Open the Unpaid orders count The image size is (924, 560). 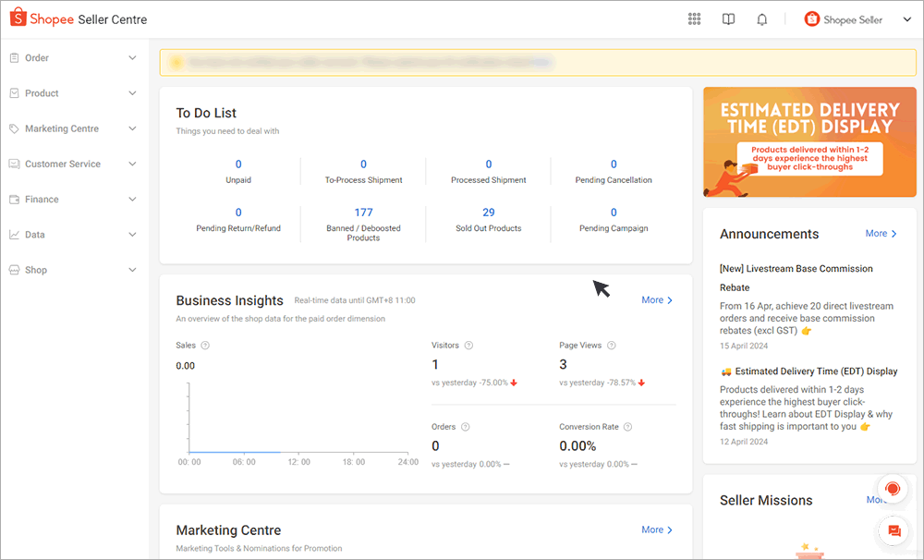click(238, 164)
